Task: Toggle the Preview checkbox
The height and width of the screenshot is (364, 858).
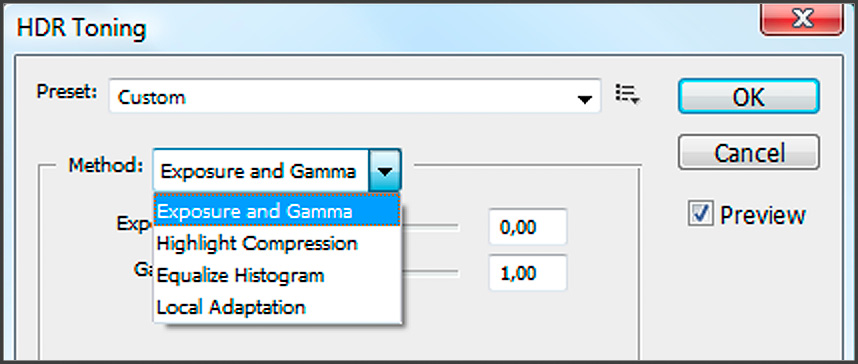Action: 701,214
